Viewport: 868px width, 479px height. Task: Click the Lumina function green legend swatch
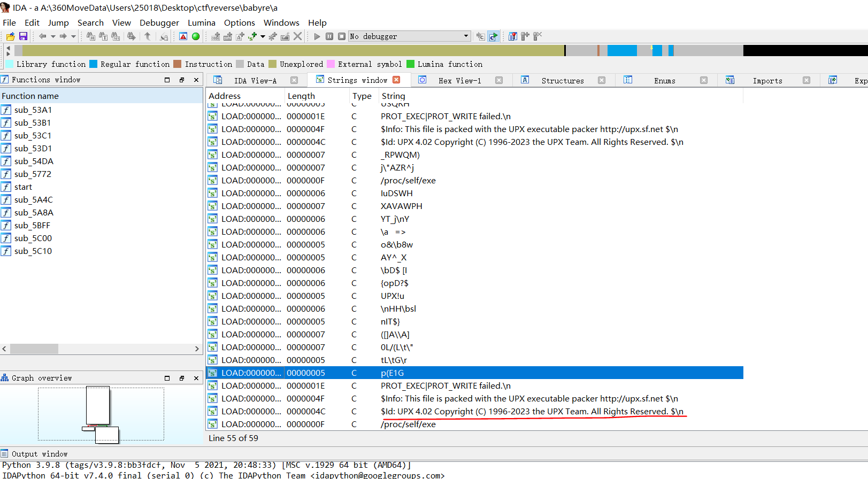(x=411, y=64)
